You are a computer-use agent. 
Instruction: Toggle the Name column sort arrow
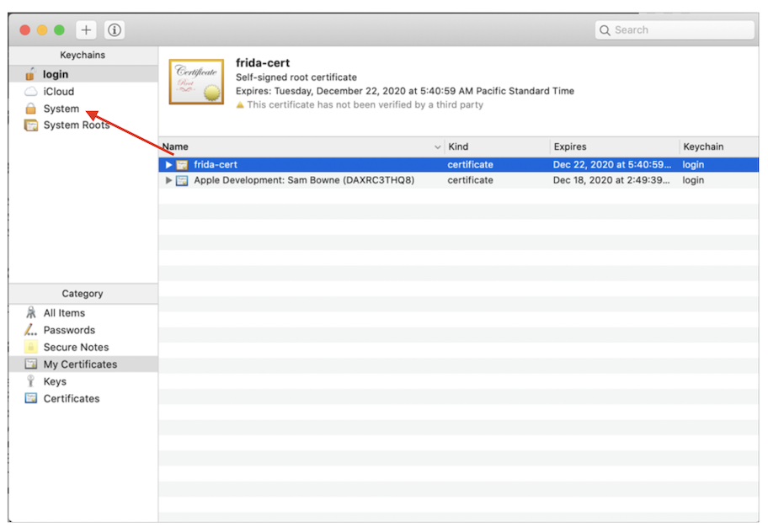point(437,146)
